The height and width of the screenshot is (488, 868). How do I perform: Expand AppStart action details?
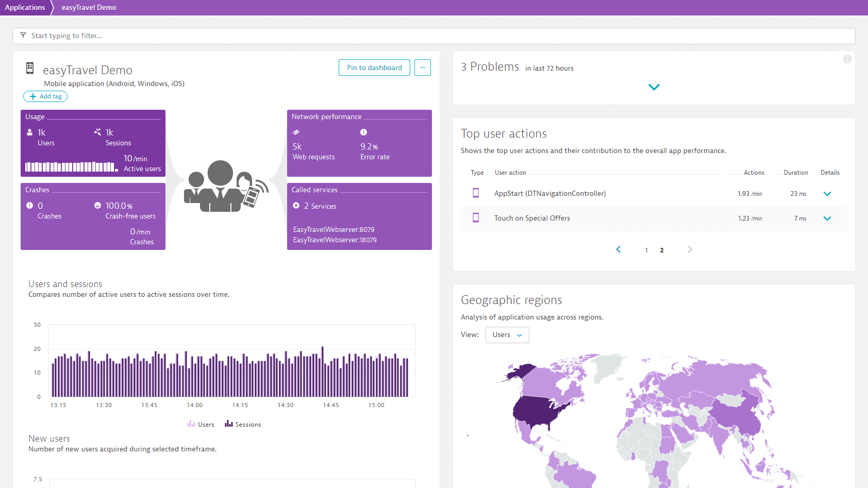point(827,194)
